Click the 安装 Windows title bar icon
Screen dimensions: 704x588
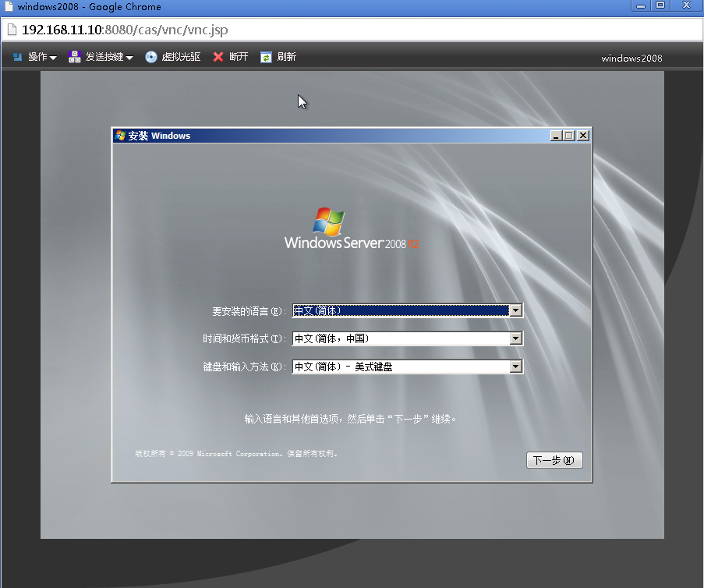pyautogui.click(x=120, y=135)
